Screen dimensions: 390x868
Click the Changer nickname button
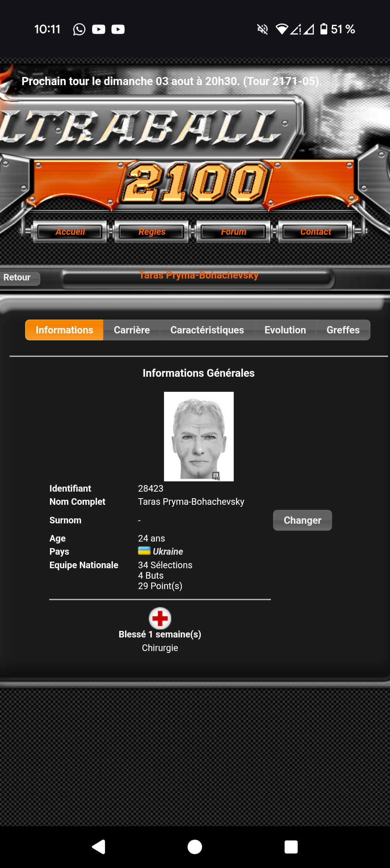pyautogui.click(x=303, y=520)
